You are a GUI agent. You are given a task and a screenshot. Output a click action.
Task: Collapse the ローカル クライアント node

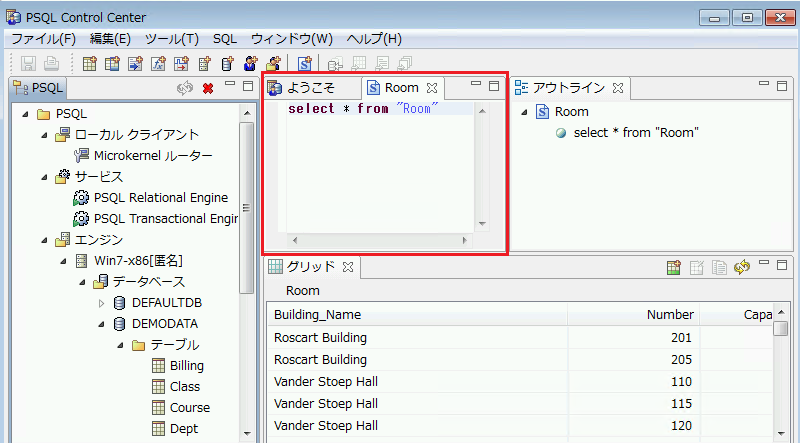(44, 135)
